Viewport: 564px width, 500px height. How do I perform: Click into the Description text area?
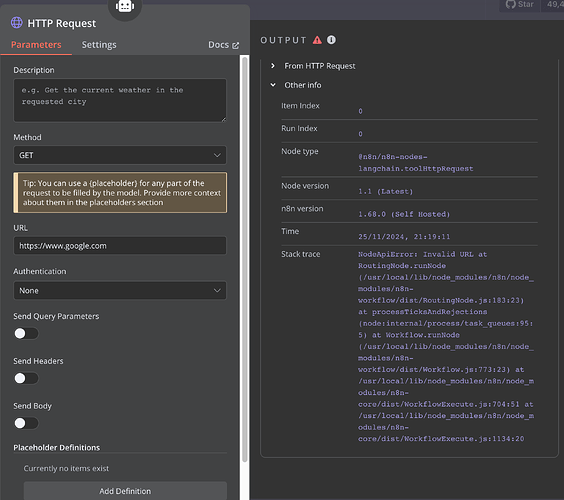[x=120, y=100]
